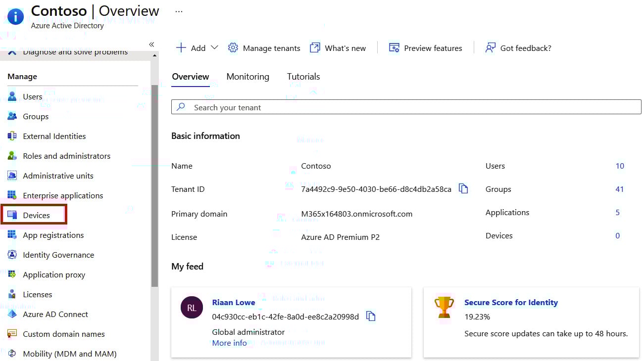
Task: Click the Applications count 5 link
Action: click(617, 212)
